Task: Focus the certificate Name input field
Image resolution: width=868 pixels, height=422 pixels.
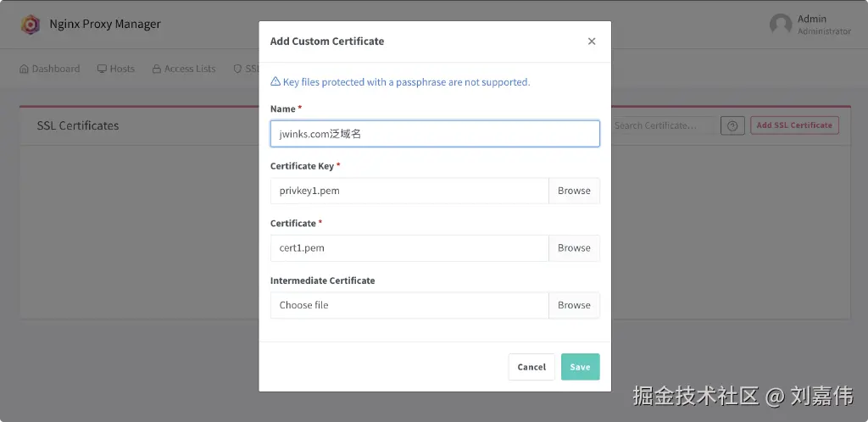Action: [x=435, y=134]
